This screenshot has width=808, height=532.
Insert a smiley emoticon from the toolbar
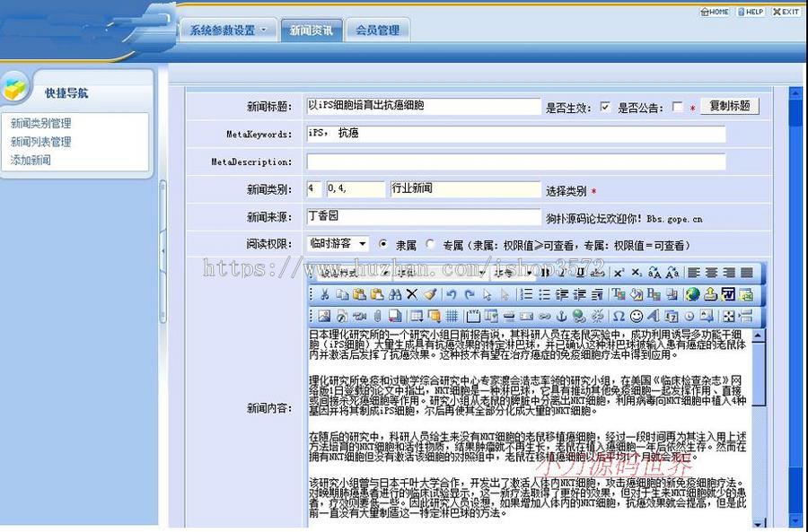click(x=637, y=316)
